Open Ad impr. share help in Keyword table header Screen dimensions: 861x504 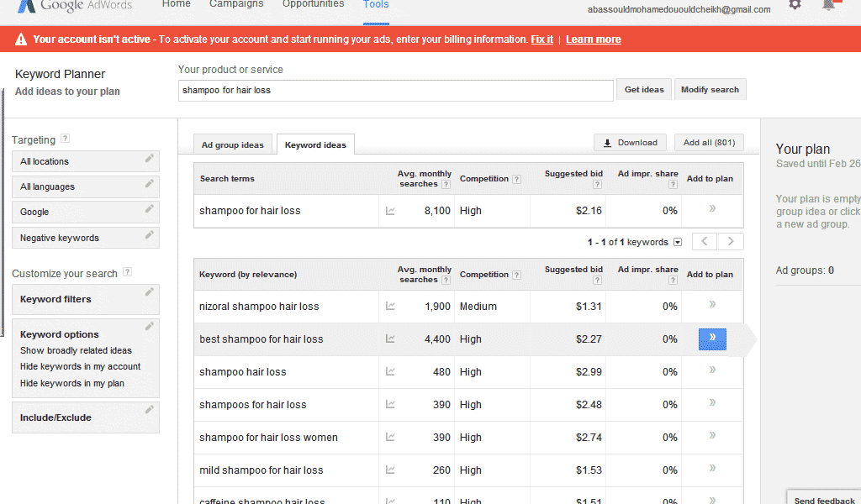click(673, 281)
